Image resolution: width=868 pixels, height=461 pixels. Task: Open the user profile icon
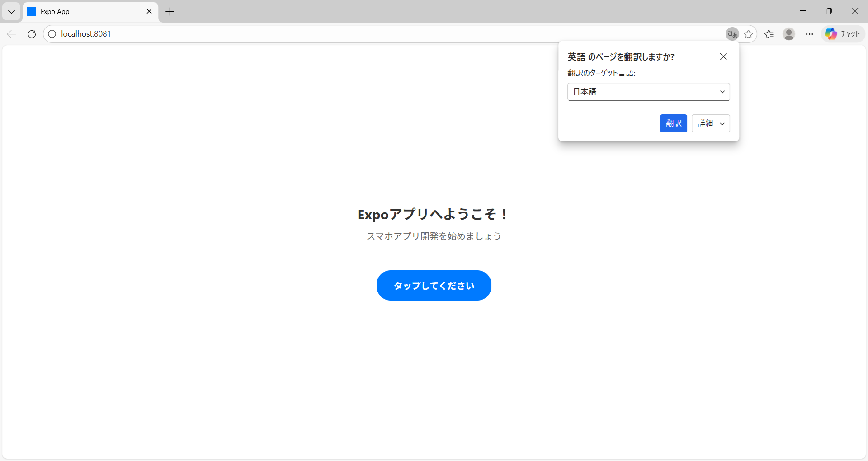(789, 34)
